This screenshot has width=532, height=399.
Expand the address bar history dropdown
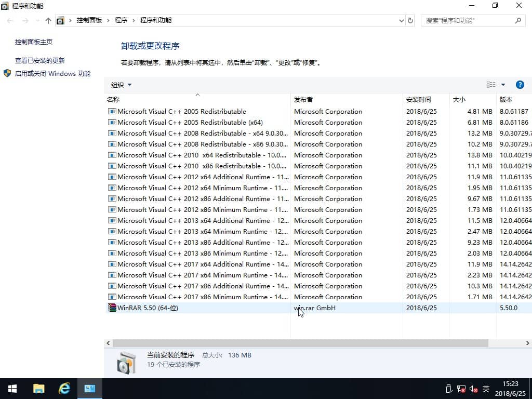click(401, 21)
